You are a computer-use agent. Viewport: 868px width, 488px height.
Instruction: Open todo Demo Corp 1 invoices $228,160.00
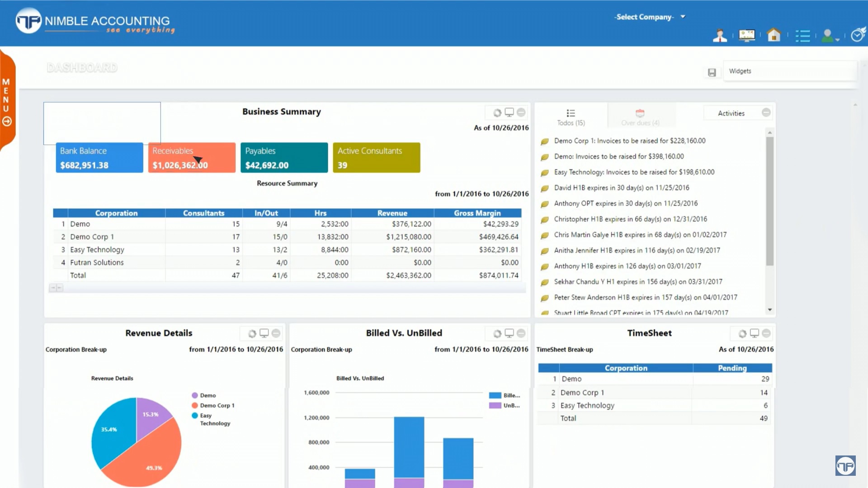tap(630, 141)
